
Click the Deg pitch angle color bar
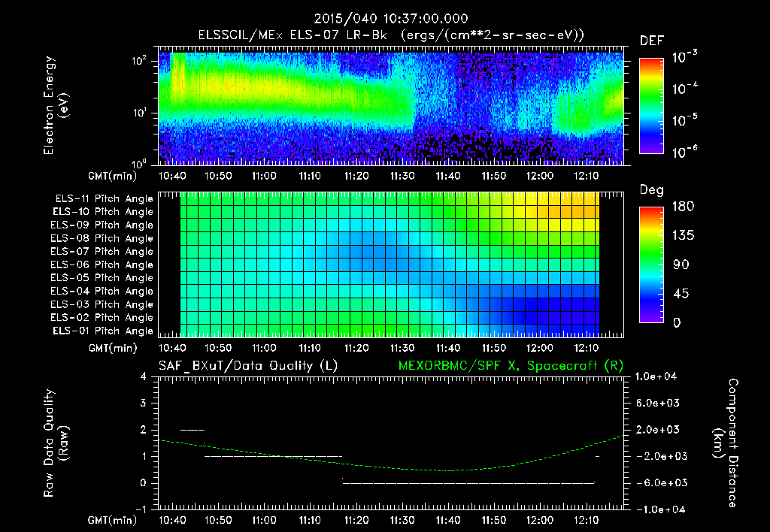[x=652, y=264]
